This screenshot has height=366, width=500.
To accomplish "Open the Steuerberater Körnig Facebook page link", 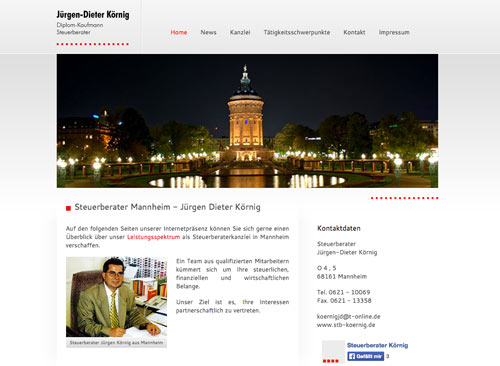I will (x=377, y=345).
